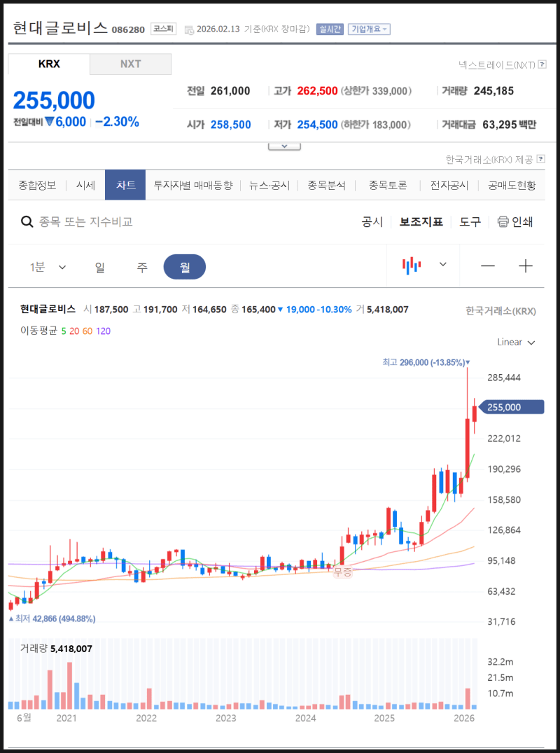Click the large 255,000 current price
Image resolution: width=560 pixels, height=753 pixels.
(x=54, y=101)
